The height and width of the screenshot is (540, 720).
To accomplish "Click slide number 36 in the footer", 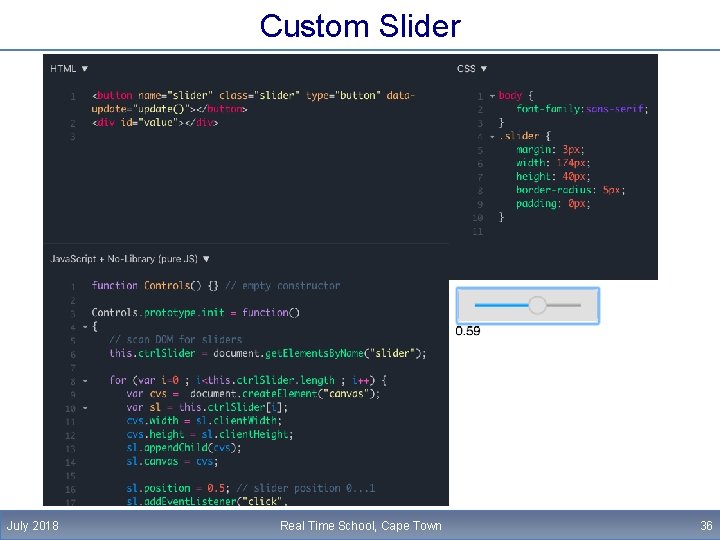I will (706, 526).
